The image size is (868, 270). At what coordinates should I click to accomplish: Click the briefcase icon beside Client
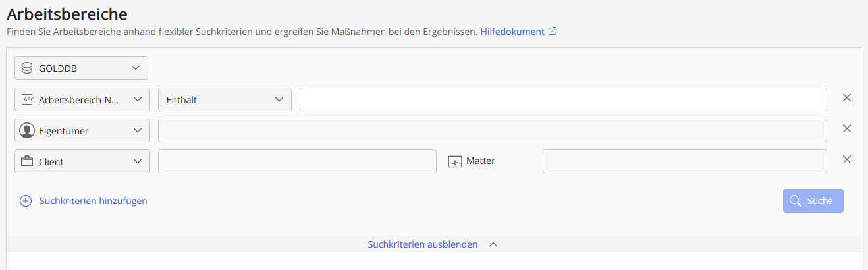pyautogui.click(x=27, y=161)
